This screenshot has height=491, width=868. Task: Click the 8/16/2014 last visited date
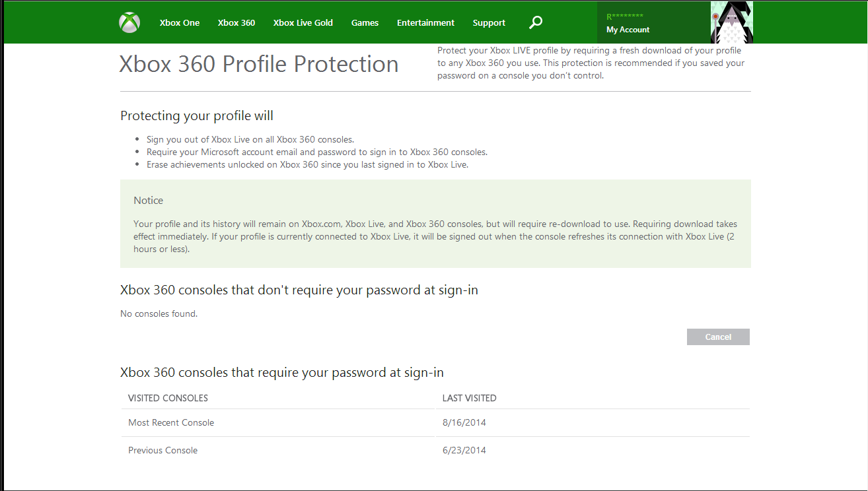[464, 422]
